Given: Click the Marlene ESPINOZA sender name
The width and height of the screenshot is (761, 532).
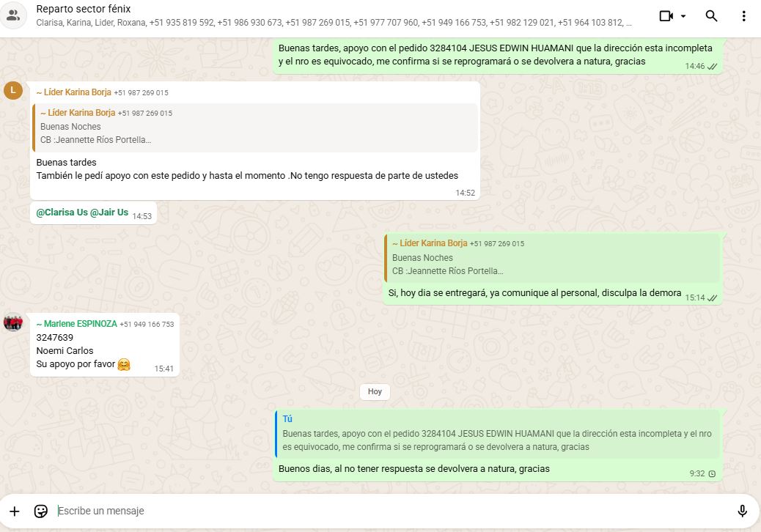Looking at the screenshot, I should coord(80,324).
